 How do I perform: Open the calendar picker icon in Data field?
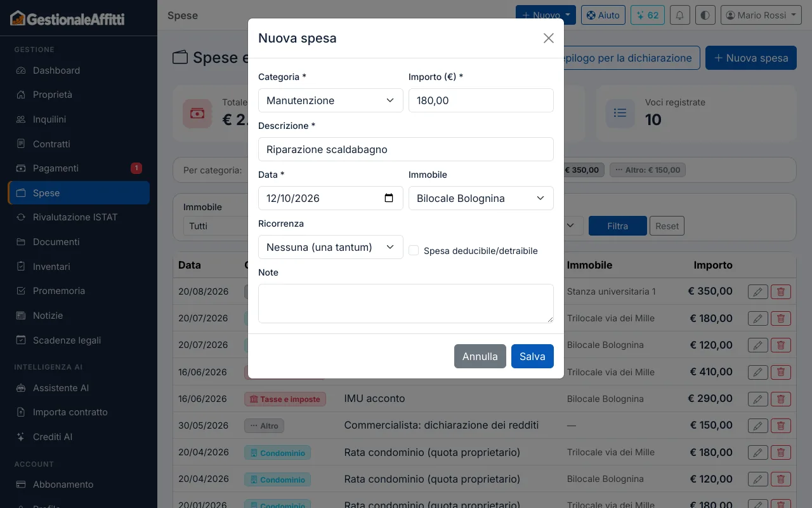389,198
